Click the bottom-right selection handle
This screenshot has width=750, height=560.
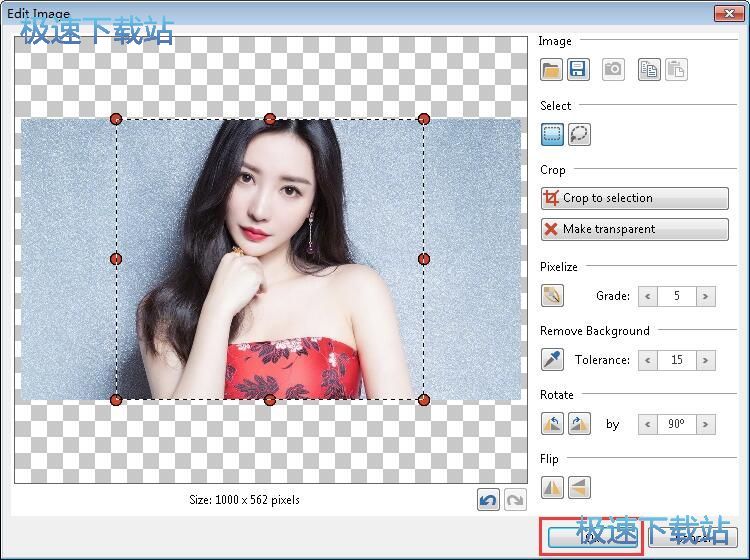(424, 400)
